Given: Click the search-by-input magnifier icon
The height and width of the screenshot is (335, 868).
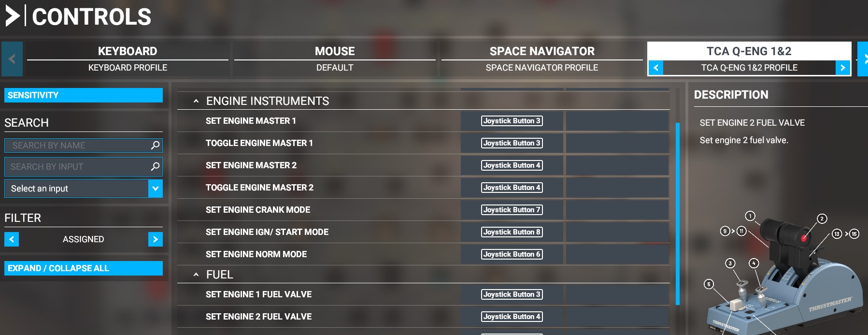Looking at the screenshot, I should tap(155, 166).
